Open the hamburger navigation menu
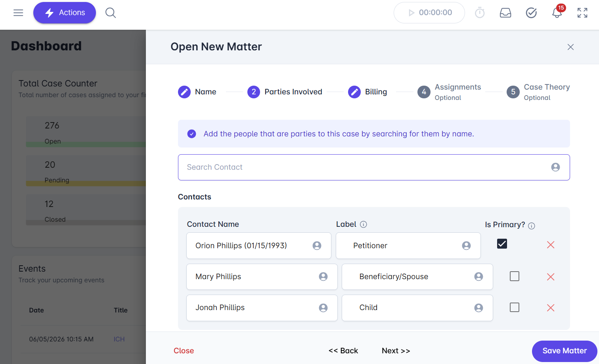 [x=18, y=13]
